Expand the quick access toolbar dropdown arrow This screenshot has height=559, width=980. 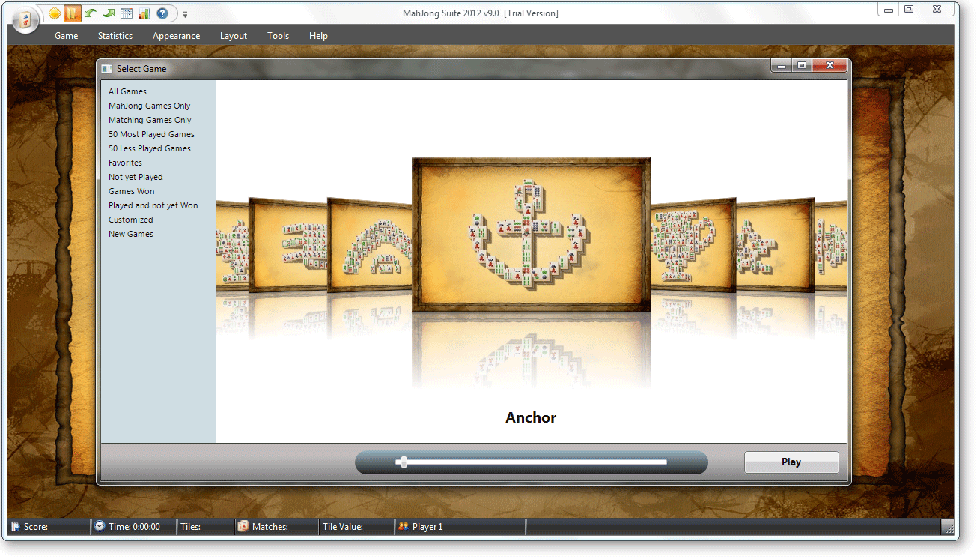(186, 14)
